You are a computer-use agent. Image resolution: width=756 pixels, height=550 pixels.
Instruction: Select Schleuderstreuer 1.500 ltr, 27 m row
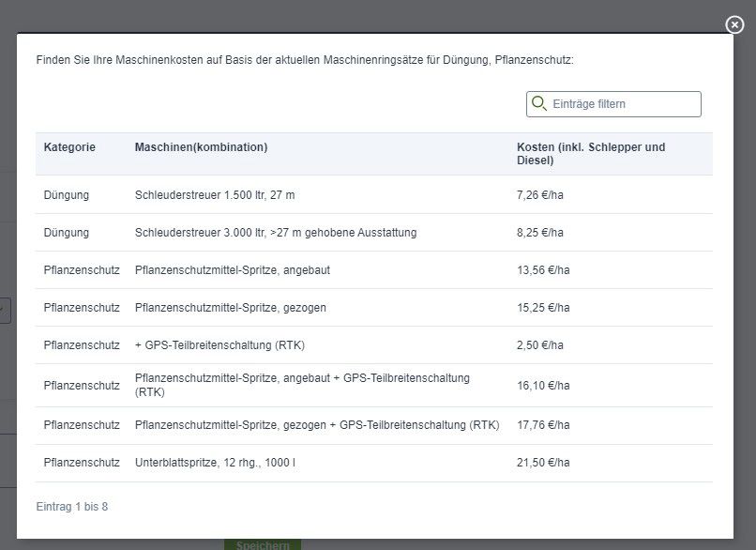(x=374, y=195)
